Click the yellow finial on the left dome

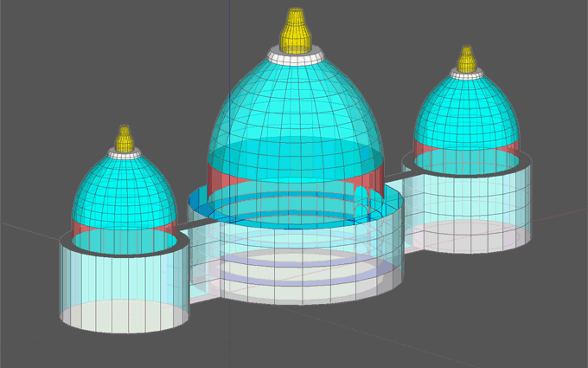coord(125,139)
